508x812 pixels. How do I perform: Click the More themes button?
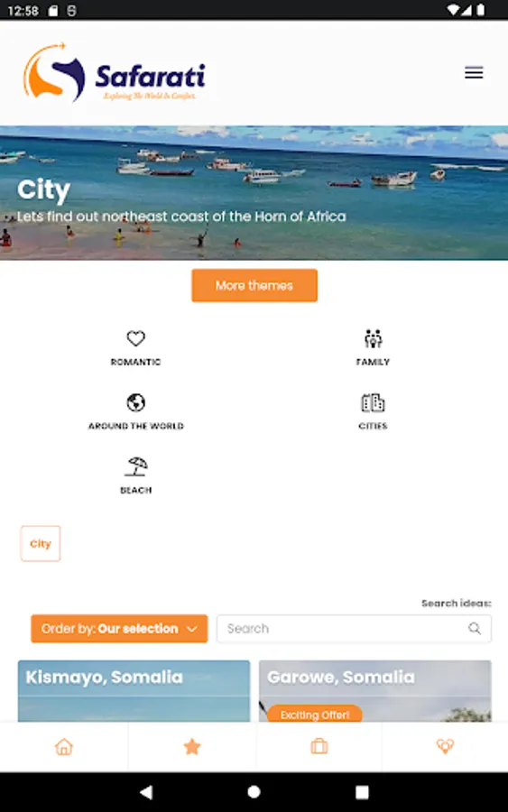coord(254,285)
